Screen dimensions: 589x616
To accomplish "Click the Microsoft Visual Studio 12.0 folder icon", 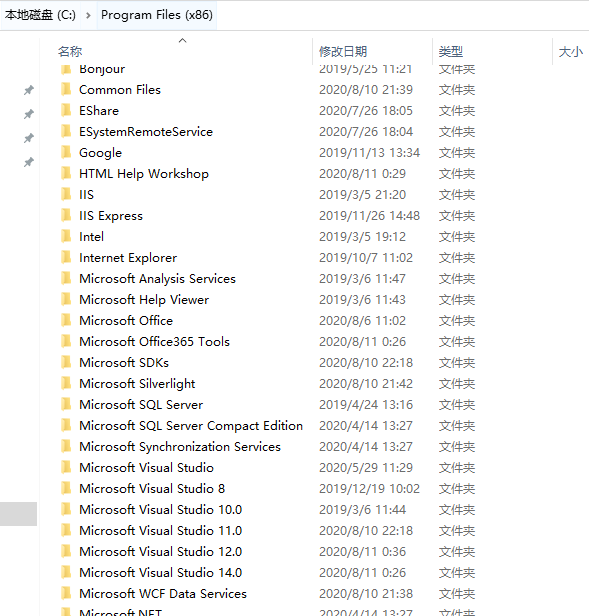I will pyautogui.click(x=66, y=551).
